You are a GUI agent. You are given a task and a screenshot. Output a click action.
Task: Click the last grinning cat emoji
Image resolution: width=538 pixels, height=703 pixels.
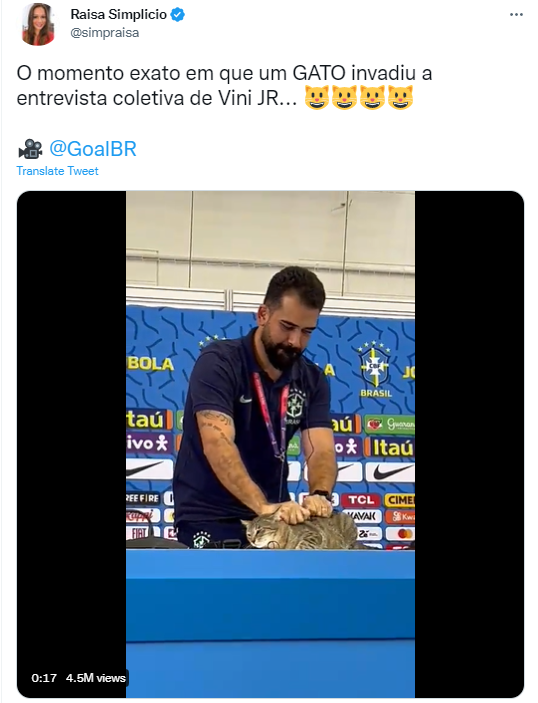tap(400, 97)
